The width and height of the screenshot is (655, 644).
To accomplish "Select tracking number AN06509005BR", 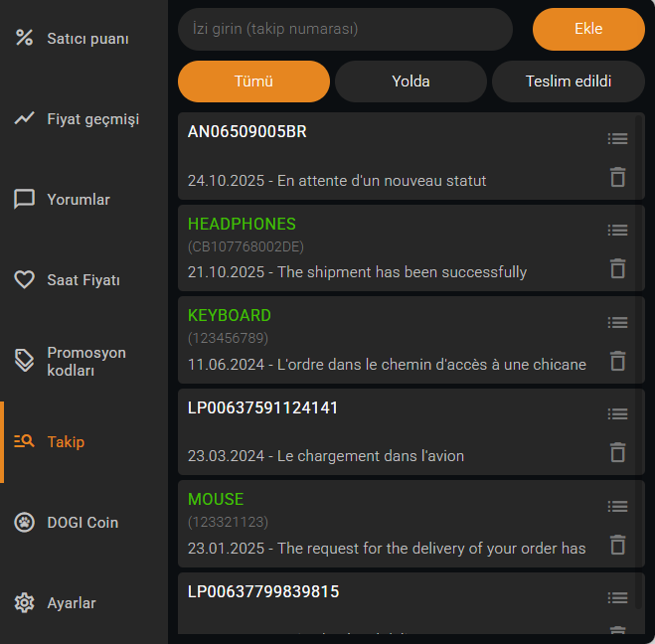I will (246, 131).
